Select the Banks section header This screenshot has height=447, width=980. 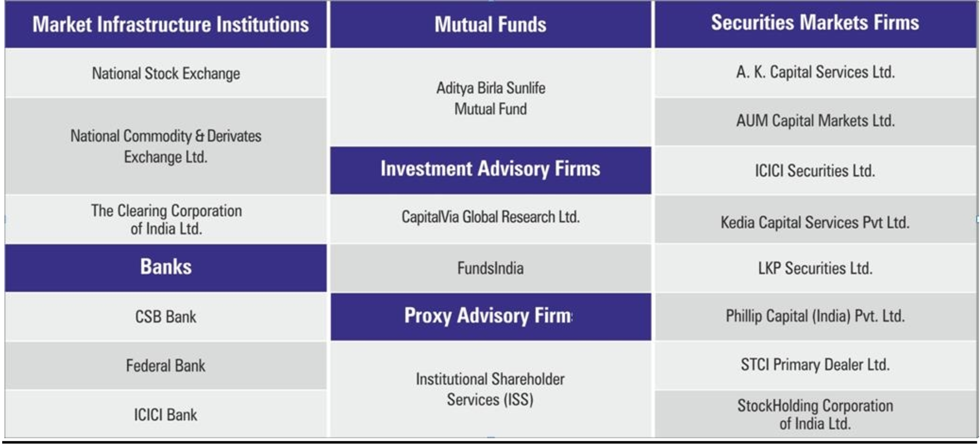pyautogui.click(x=166, y=267)
